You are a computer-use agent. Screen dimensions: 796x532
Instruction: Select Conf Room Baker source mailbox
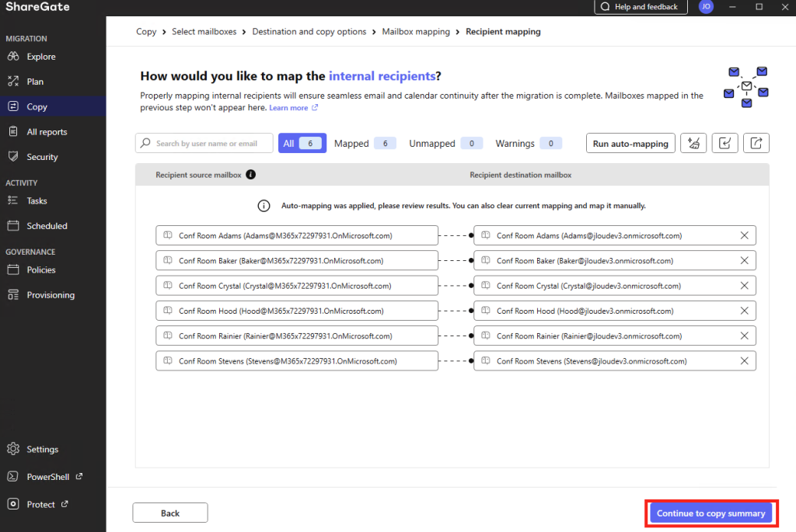297,261
